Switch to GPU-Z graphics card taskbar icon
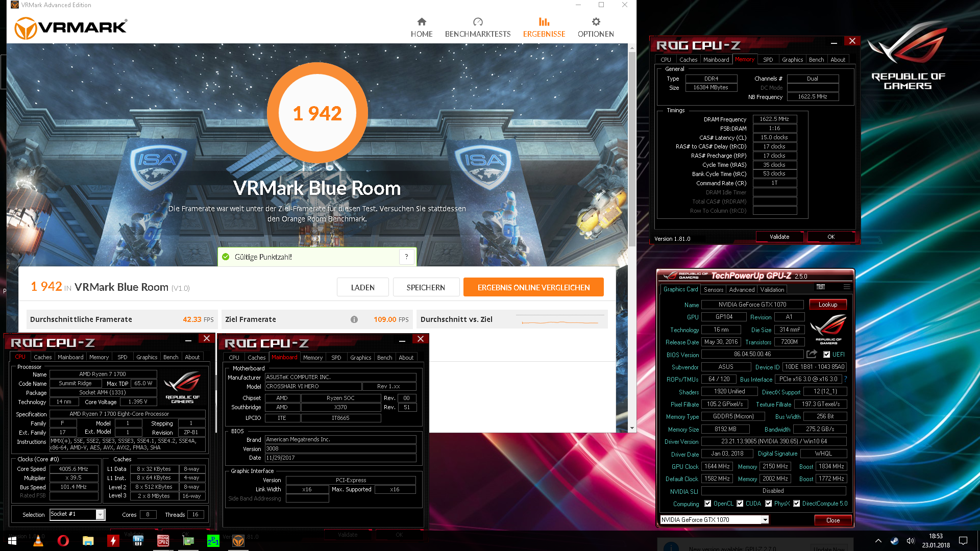 [x=188, y=541]
